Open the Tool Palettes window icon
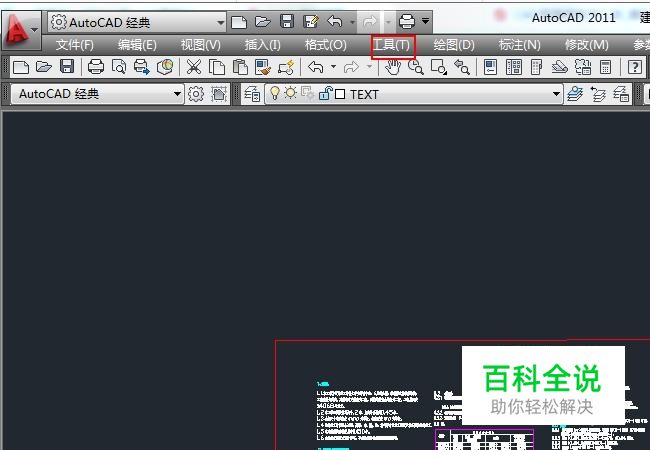650x450 pixels. (x=536, y=67)
